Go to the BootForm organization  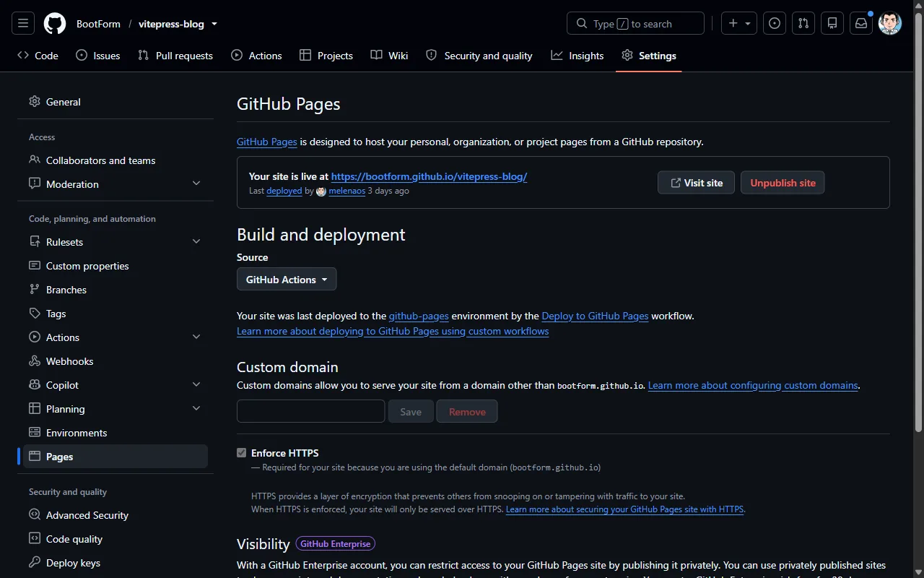click(98, 24)
